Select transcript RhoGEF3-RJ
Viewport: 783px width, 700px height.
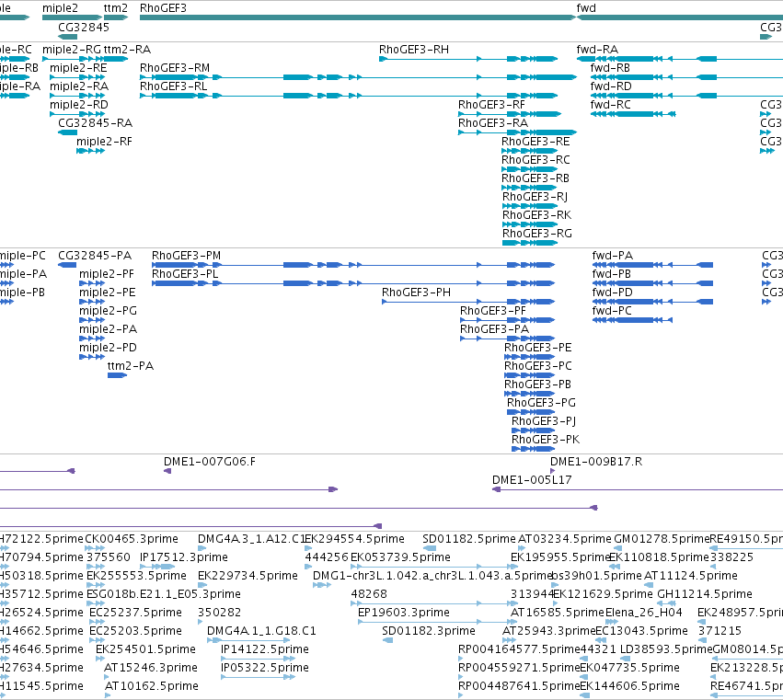click(535, 197)
